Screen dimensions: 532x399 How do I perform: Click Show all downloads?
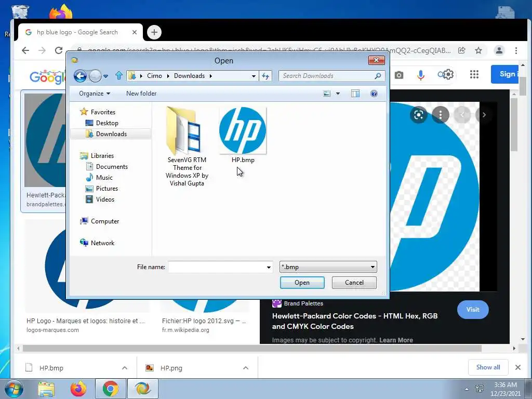(x=488, y=367)
